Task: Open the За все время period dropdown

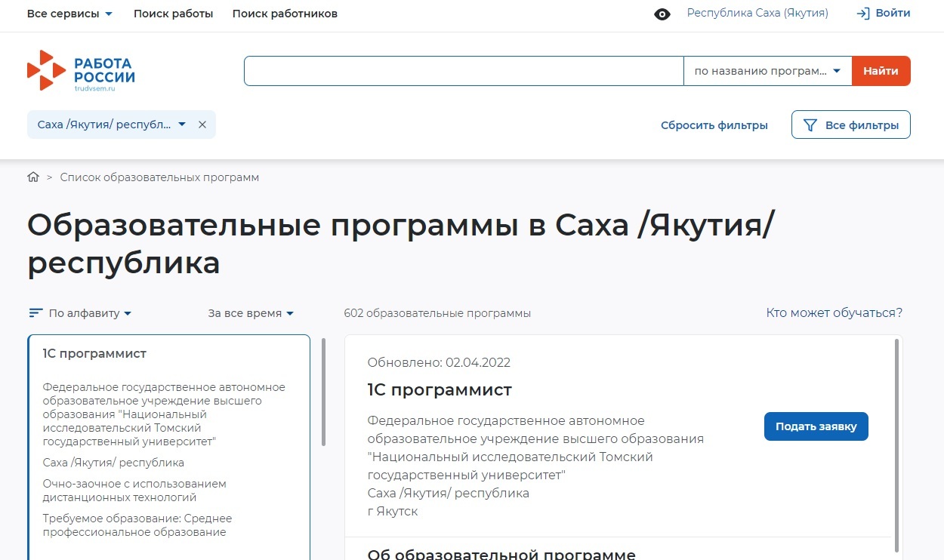Action: click(x=251, y=313)
